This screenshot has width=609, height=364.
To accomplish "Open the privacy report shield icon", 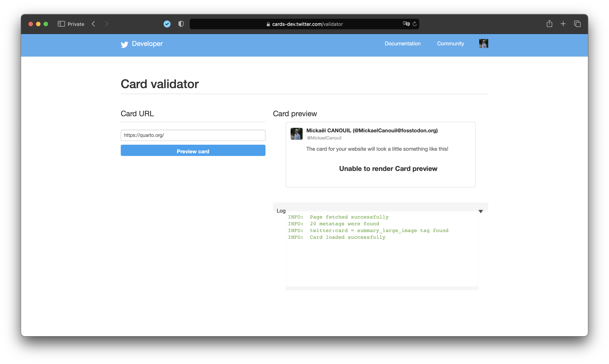I will point(181,24).
